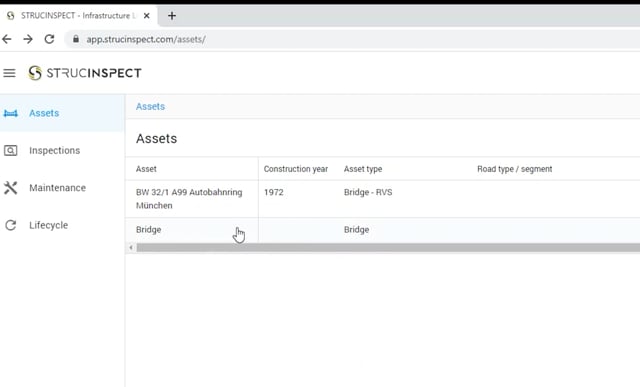The image size is (640, 387).
Task: Close the STRUCINSPECT browser tab
Action: (147, 16)
